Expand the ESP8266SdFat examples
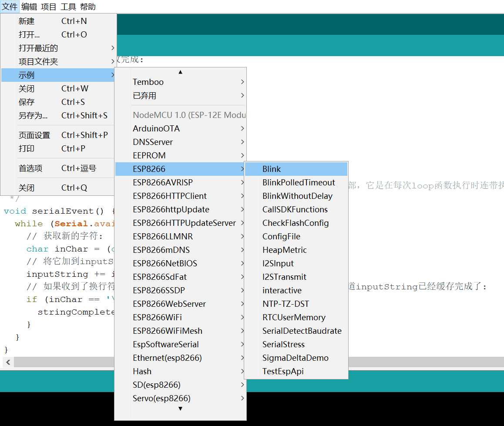The height and width of the screenshot is (426, 504). tap(180, 277)
